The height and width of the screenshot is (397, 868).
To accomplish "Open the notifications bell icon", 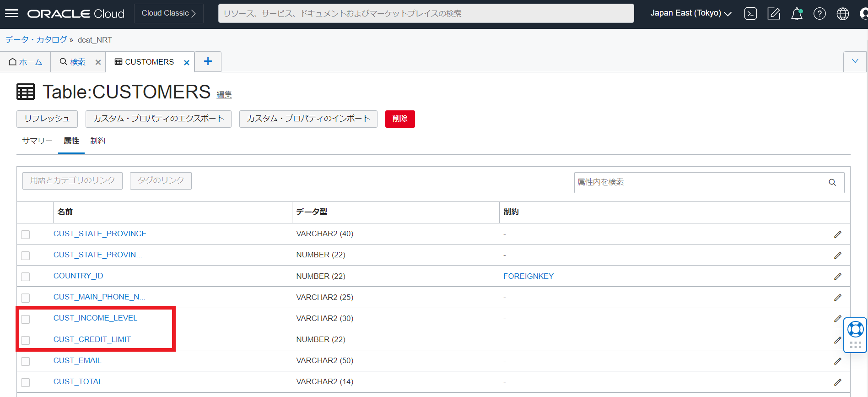I will tap(797, 14).
